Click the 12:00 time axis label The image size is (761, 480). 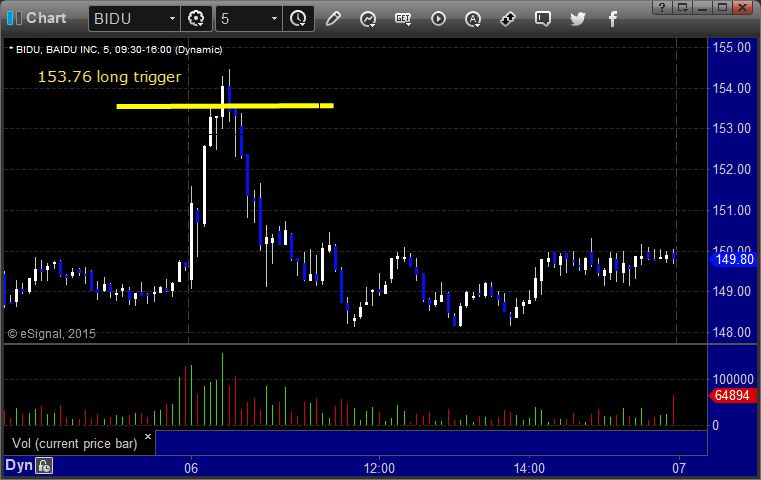pyautogui.click(x=379, y=468)
